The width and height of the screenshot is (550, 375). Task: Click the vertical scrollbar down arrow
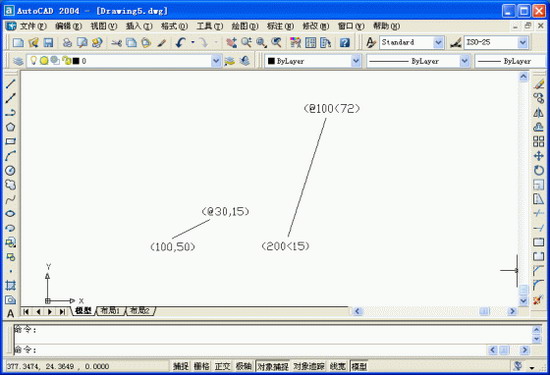tap(523, 301)
